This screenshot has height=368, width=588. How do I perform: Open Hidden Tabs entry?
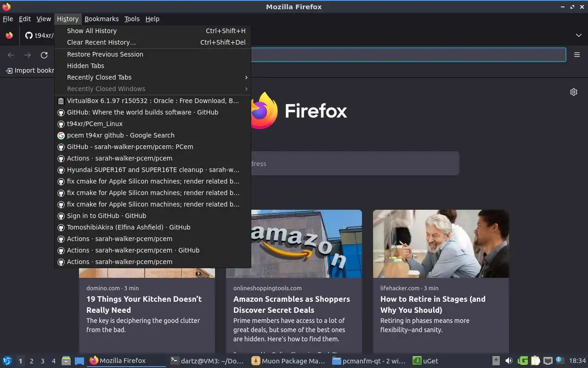[x=153, y=66]
